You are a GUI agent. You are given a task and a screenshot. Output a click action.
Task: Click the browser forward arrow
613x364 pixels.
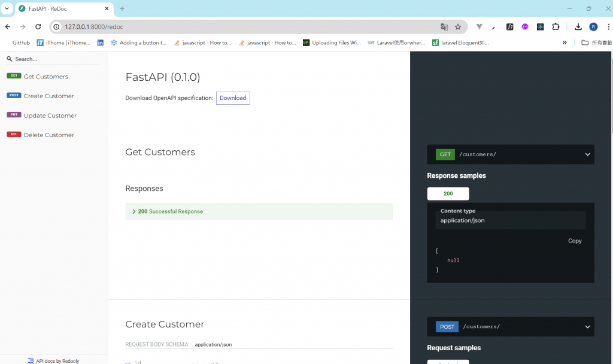click(23, 26)
